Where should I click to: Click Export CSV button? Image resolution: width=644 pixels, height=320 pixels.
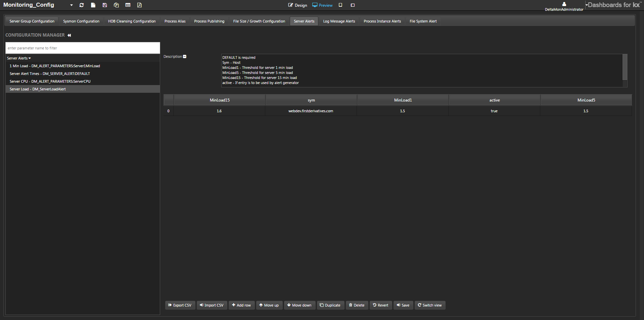click(180, 305)
